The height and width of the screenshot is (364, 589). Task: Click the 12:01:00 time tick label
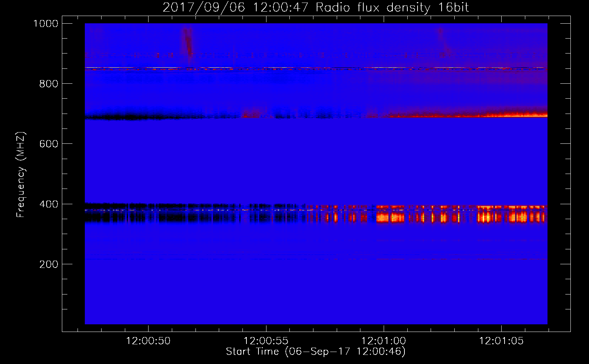[x=384, y=341]
